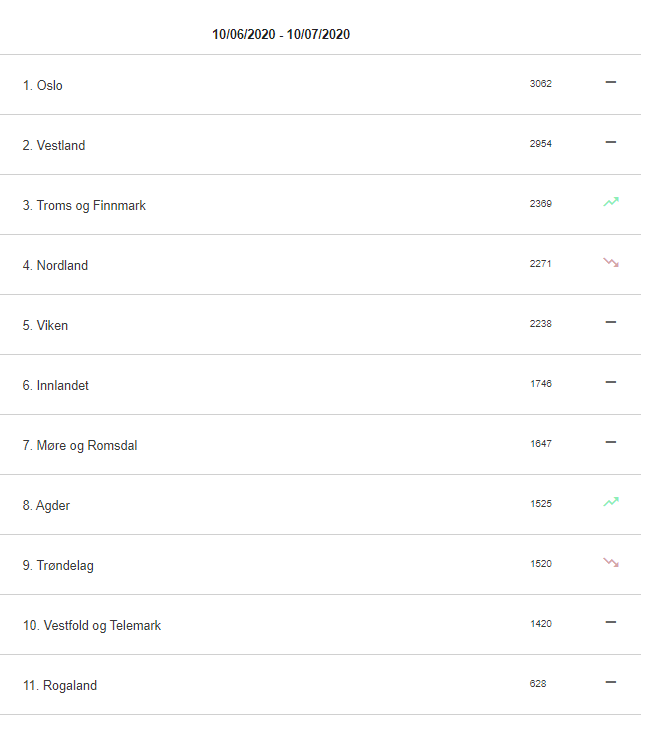Click the green upward trend icon for Troms og Finnmark
This screenshot has width=665, height=733.
611,202
